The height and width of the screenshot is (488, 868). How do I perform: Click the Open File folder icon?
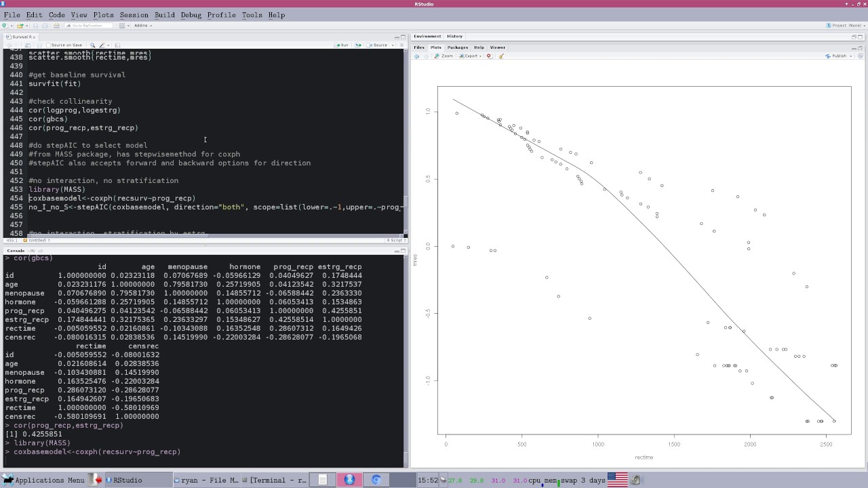coord(20,26)
